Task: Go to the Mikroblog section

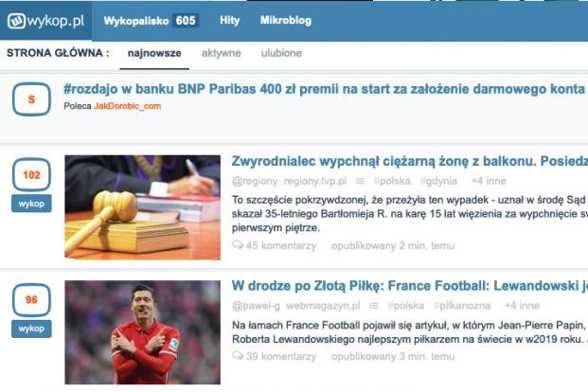Action: point(286,20)
